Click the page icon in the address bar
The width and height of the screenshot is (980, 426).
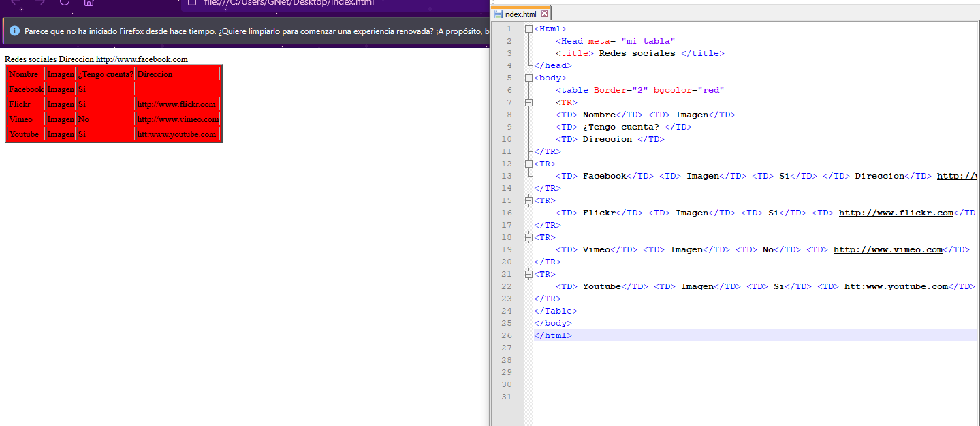191,3
